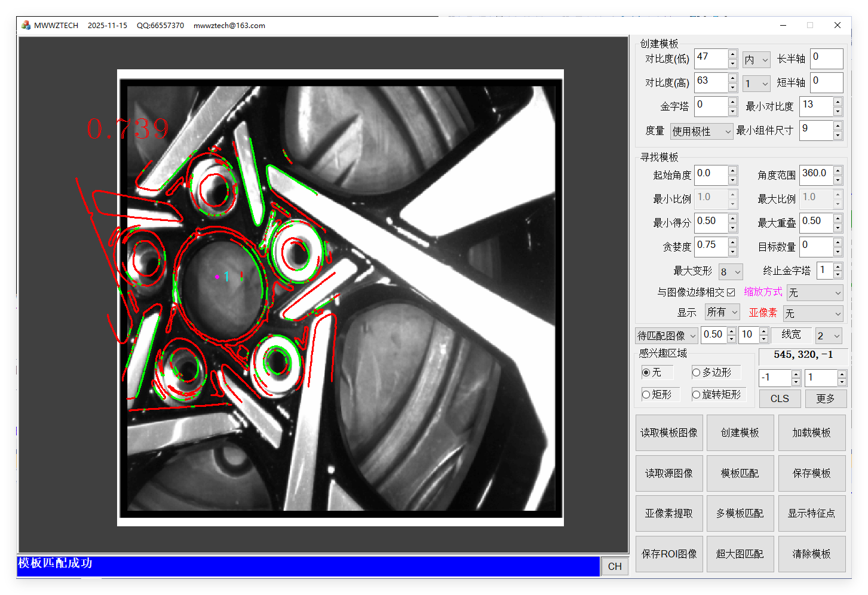Open the 度量 使用极性 dropdown
This screenshot has height=595, width=868.
click(x=701, y=131)
